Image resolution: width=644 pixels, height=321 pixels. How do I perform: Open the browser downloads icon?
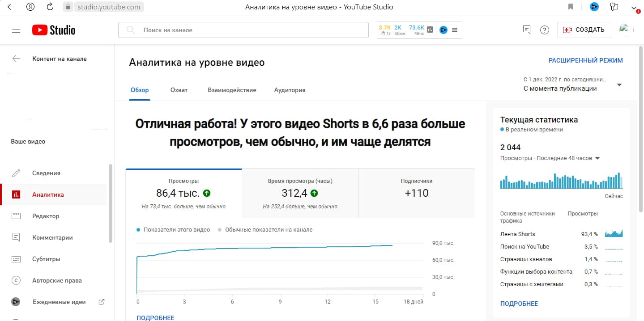(x=634, y=7)
